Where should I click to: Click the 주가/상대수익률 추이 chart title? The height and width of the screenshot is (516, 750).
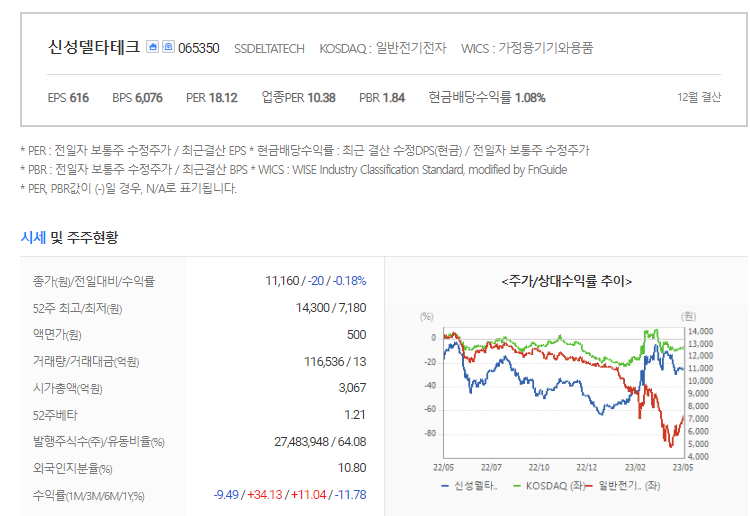567,281
